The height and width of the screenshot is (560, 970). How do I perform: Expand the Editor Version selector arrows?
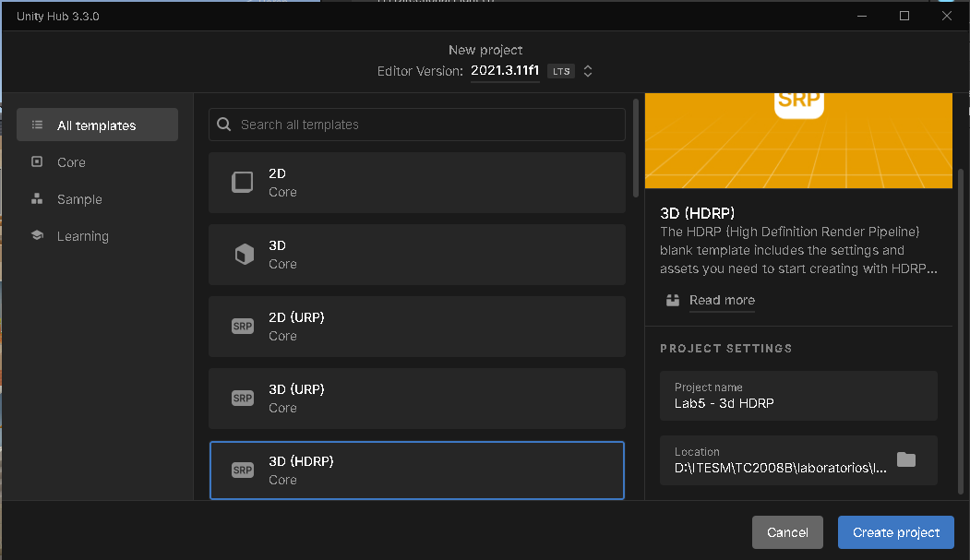[588, 71]
